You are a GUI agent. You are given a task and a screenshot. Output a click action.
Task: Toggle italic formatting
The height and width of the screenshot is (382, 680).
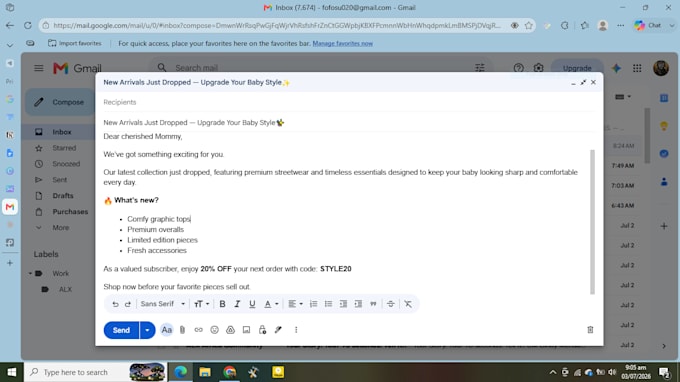point(237,304)
